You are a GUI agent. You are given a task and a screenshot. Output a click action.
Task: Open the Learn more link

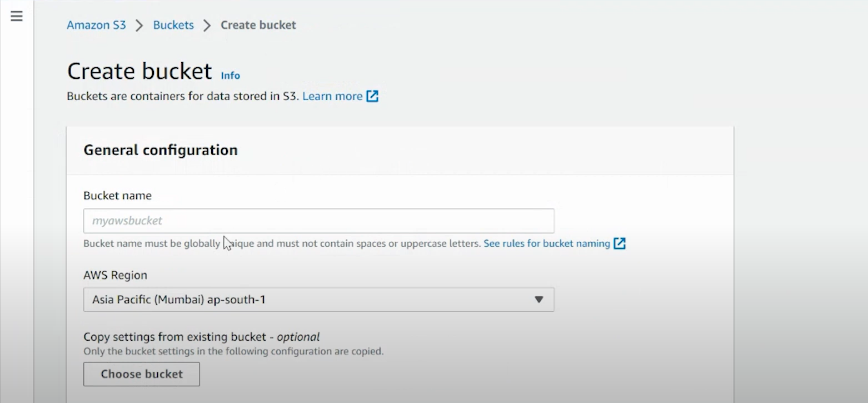tap(332, 96)
